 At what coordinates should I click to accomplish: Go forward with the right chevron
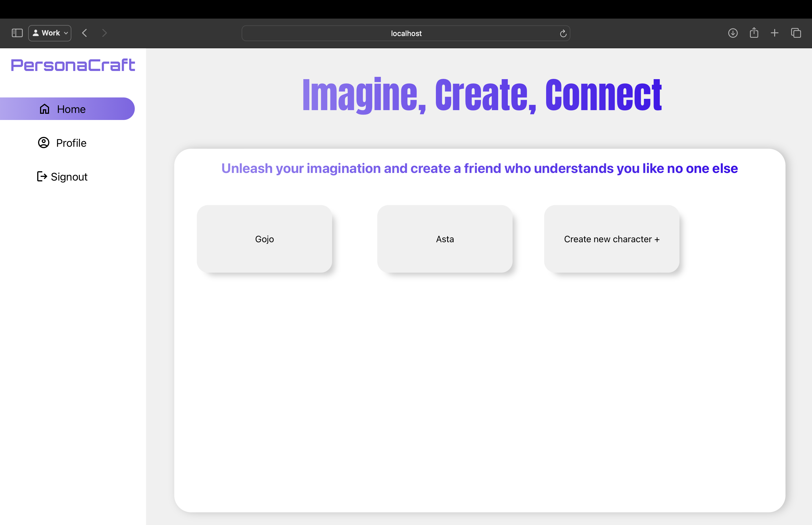click(104, 33)
